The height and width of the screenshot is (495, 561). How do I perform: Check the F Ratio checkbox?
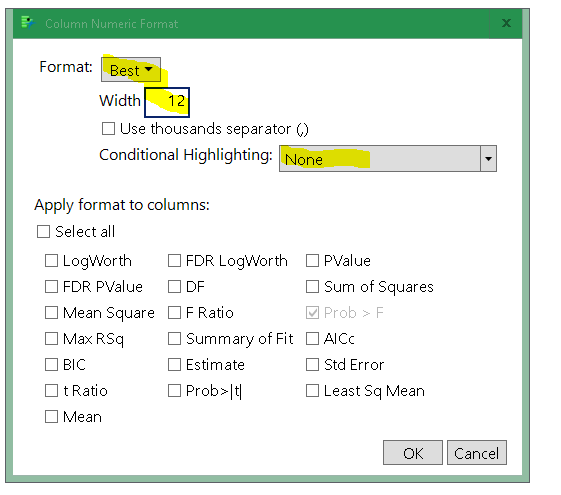(175, 313)
